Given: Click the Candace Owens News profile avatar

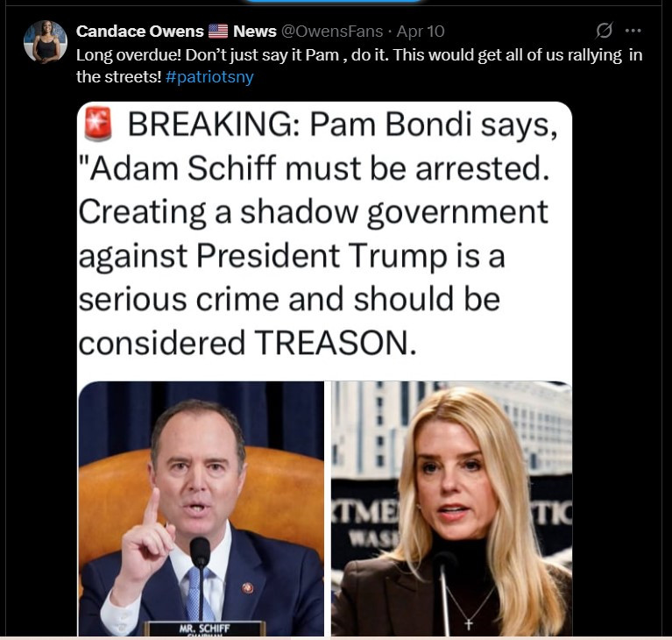Looking at the screenshot, I should click(46, 41).
